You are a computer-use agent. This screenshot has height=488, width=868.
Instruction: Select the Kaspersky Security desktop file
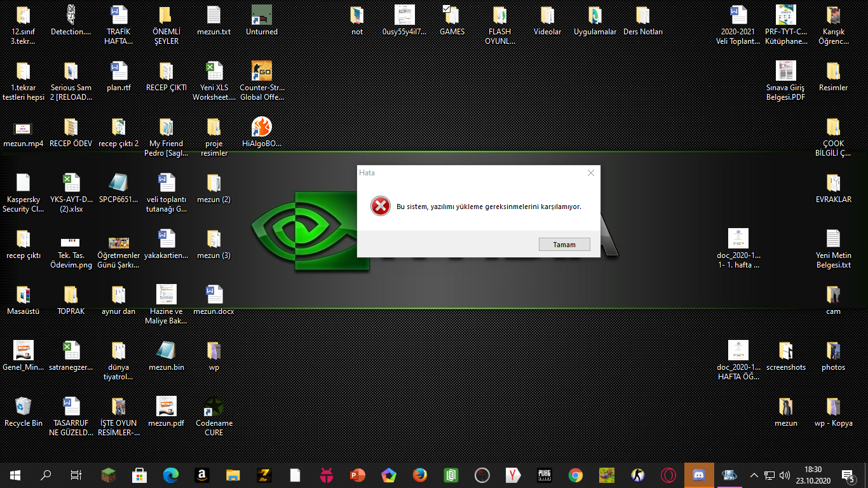pyautogui.click(x=24, y=193)
